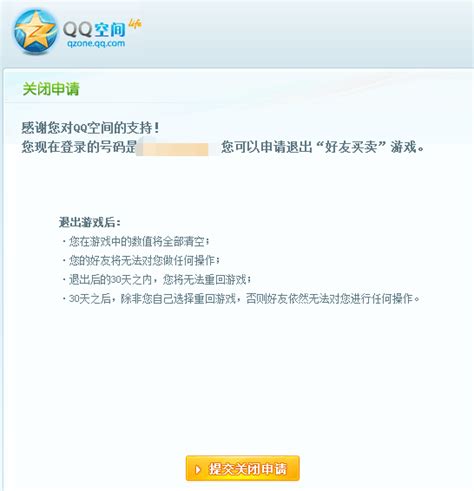474x491 pixels.
Task: Click the bullet about 数值将全部清空
Action: click(136, 241)
